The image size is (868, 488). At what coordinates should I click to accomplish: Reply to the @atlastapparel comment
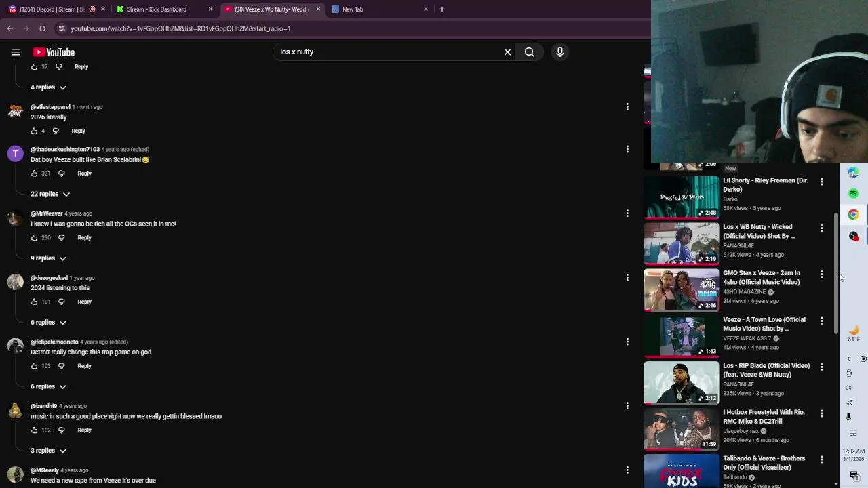pos(78,131)
